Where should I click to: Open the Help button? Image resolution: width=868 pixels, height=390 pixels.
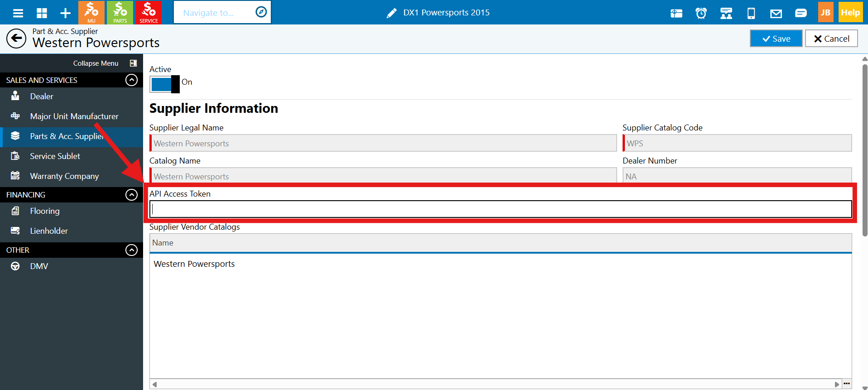(850, 12)
